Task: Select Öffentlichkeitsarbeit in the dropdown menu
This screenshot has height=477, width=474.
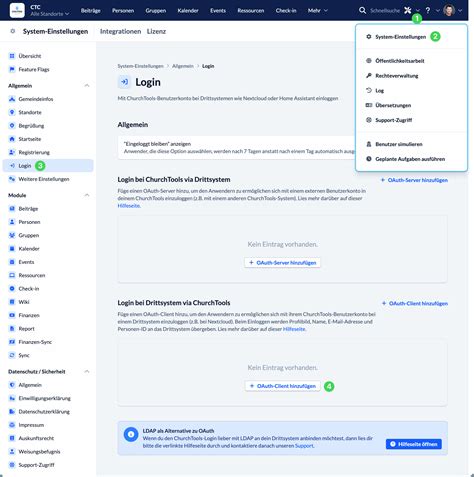Action: click(411, 61)
